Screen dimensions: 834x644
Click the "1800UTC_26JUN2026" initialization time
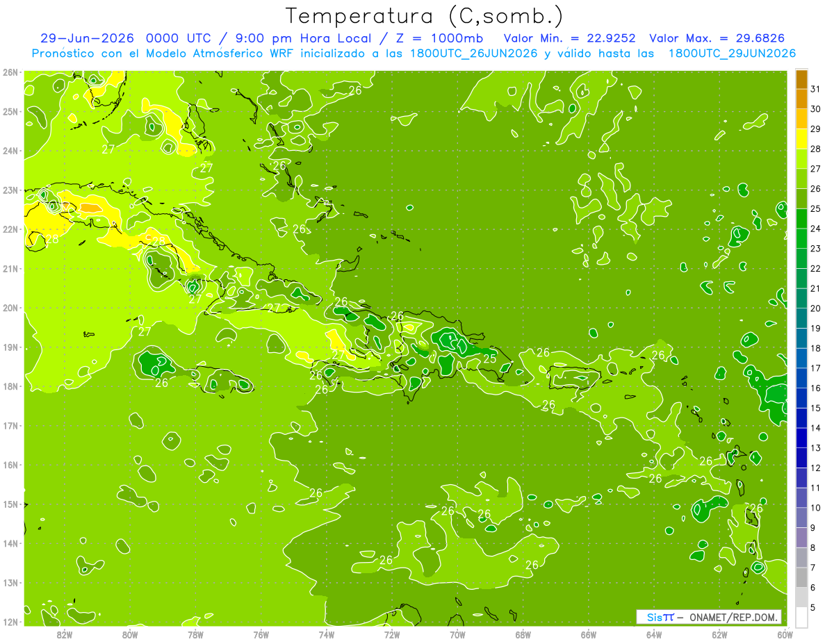(x=473, y=53)
